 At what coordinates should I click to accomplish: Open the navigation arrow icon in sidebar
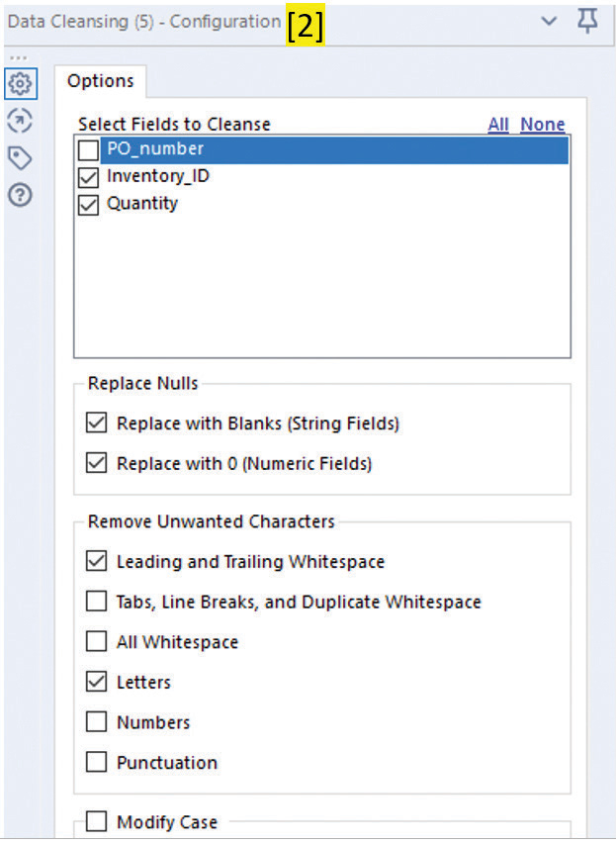click(x=20, y=121)
